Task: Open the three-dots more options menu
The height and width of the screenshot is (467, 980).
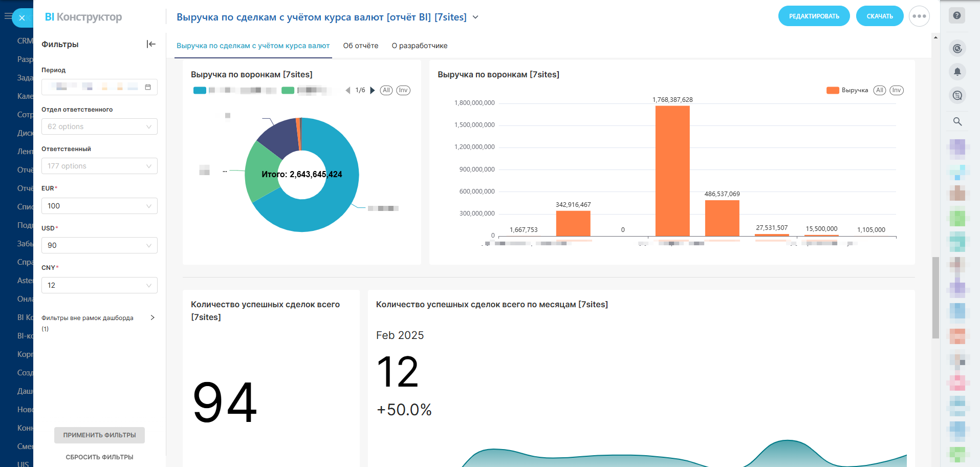Action: [919, 16]
